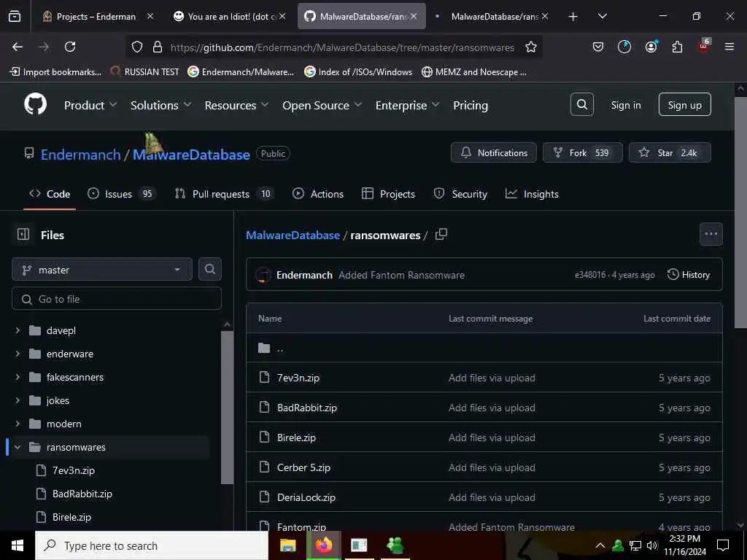Click the Notifications button
The height and width of the screenshot is (560, 747).
tap(494, 152)
